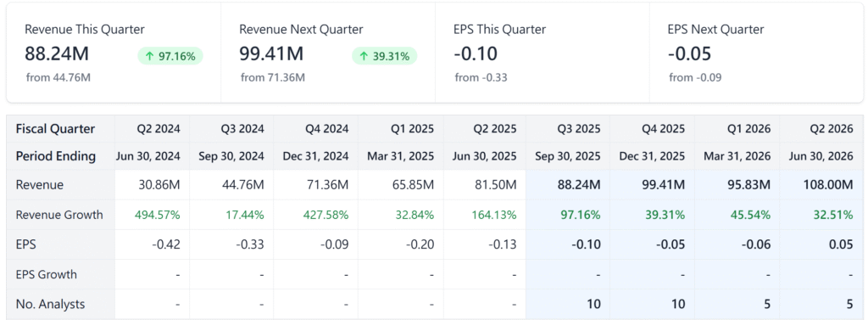Select the 108.00M revenue cell
The image size is (868, 320).
tap(828, 185)
